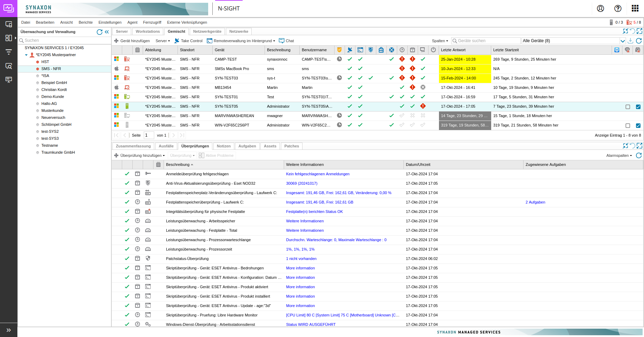
Task: Open the 2 Aufgaben link
Action: pyautogui.click(x=535, y=202)
